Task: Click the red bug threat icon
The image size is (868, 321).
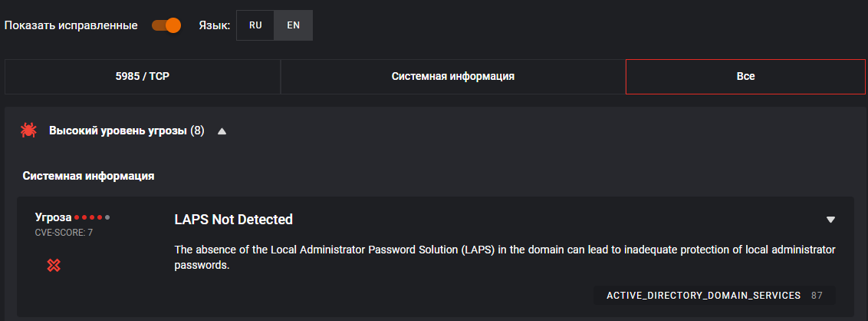Action: click(x=28, y=131)
